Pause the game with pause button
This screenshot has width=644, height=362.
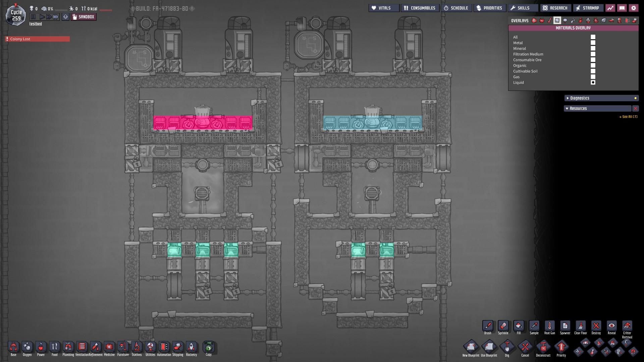point(33,17)
